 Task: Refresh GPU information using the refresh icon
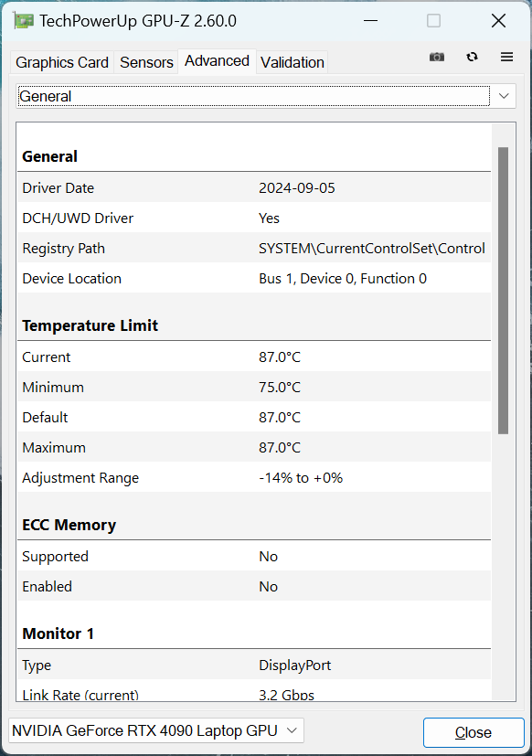[472, 57]
